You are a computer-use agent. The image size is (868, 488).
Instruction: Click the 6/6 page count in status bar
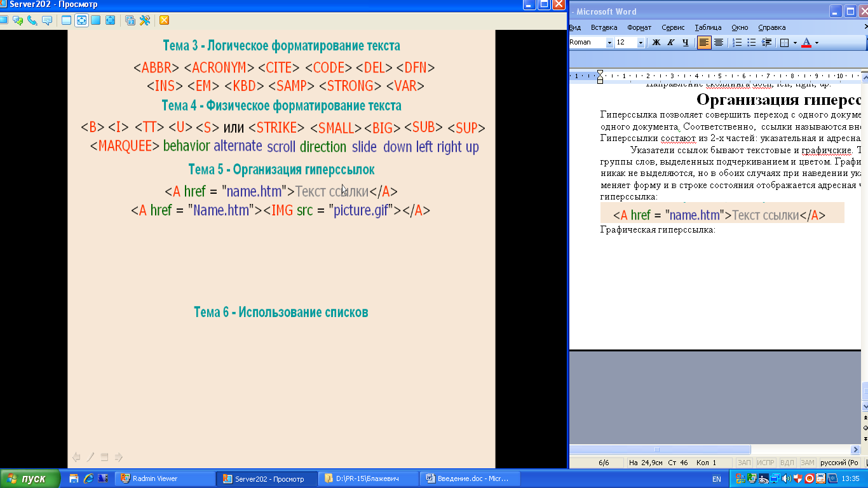pyautogui.click(x=604, y=463)
